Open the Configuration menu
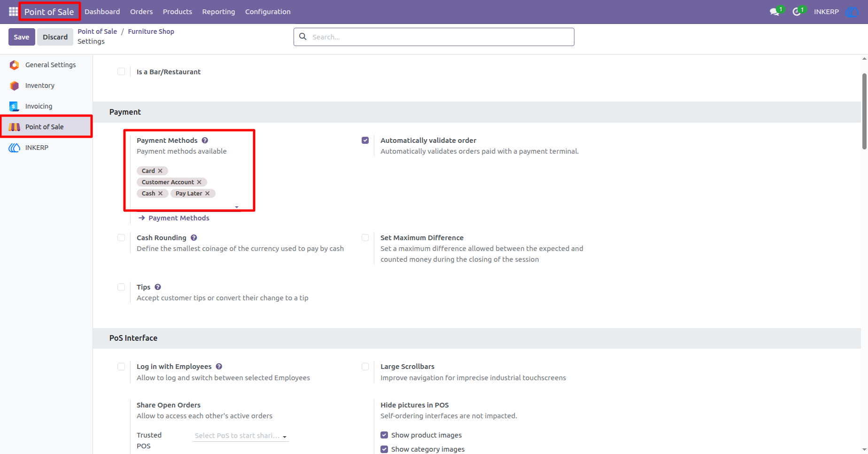The image size is (868, 454). coord(268,12)
